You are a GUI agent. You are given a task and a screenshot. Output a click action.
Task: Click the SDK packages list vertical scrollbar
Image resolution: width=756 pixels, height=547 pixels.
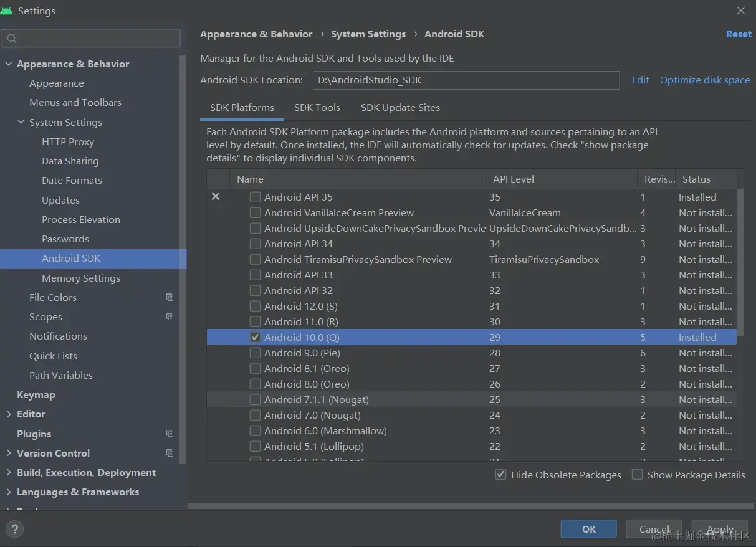[740, 262]
